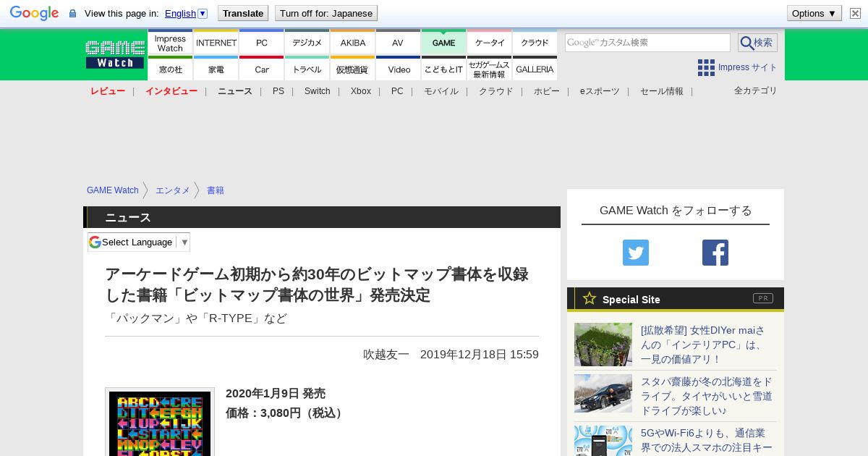The width and height of the screenshot is (868, 456).
Task: Focus the Google custom search field
Action: click(x=647, y=43)
